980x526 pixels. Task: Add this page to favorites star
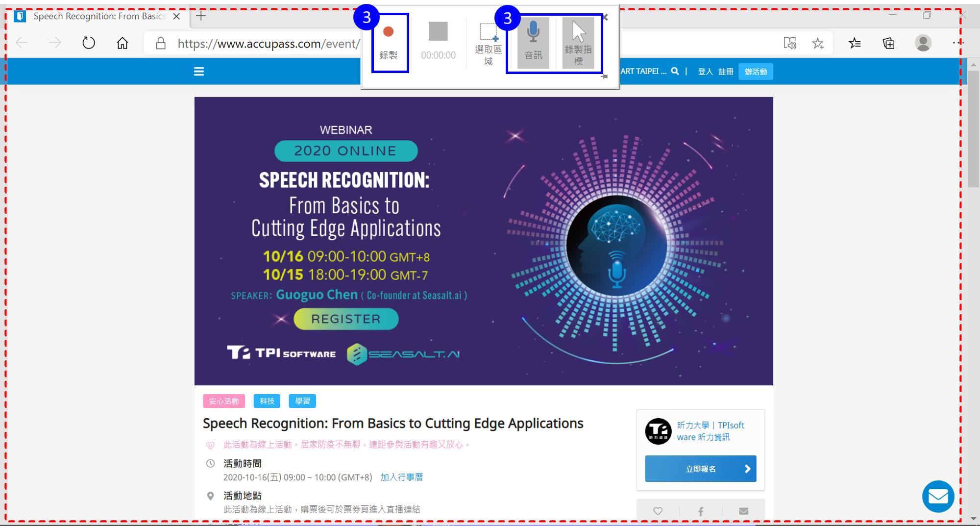tap(818, 44)
